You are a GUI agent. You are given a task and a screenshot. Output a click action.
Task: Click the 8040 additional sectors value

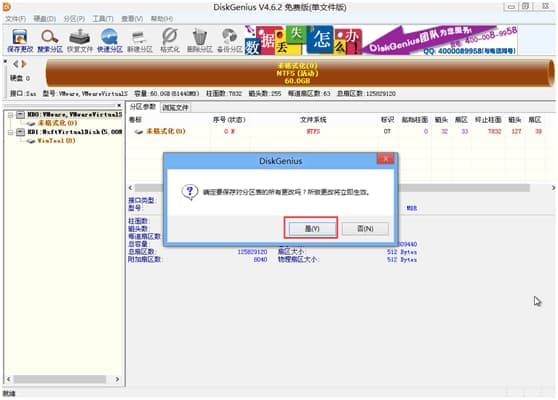coord(260,260)
